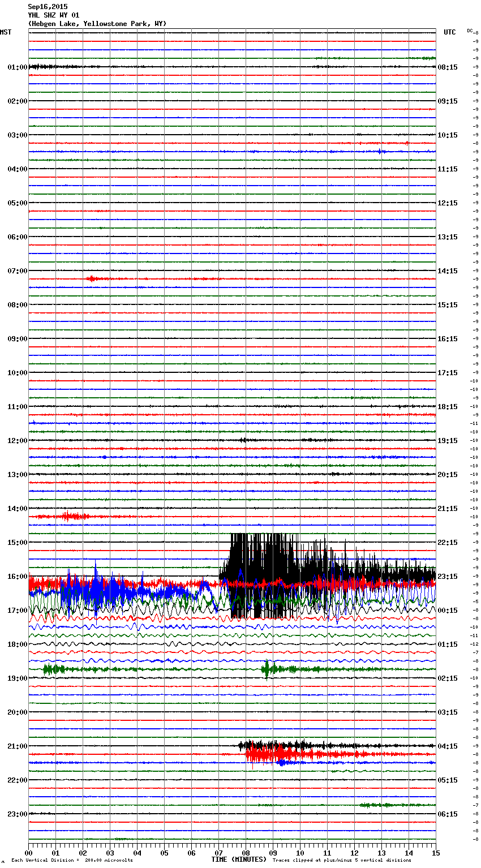The height and width of the screenshot is (868, 481).
Task: Click minute 13 on the bottom axis
Action: 382,853
